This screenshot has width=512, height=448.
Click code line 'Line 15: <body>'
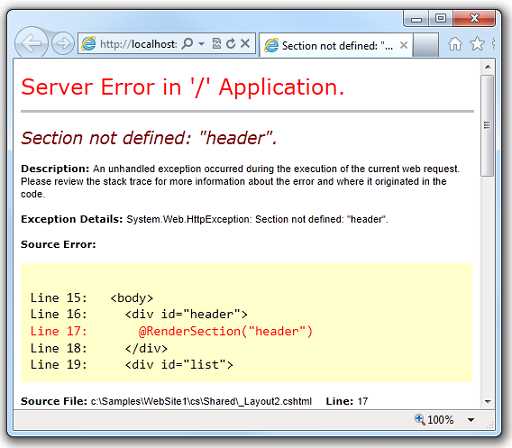point(92,298)
